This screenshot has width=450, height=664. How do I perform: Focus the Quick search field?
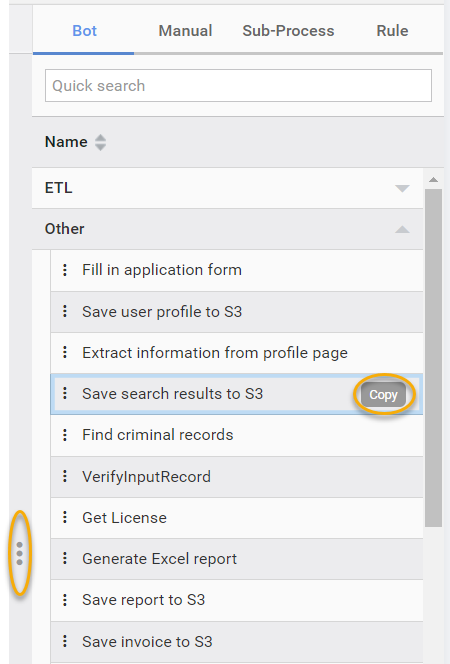[238, 86]
